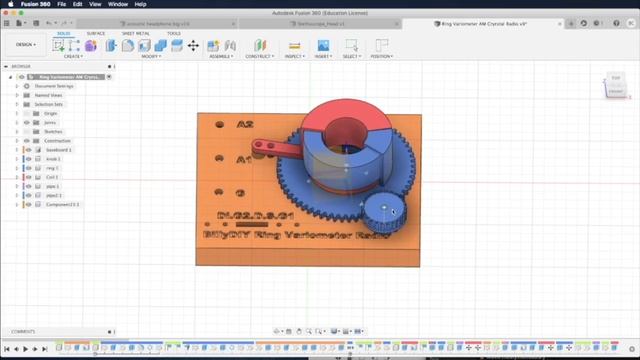Redo the last undone action
The image size is (640, 360).
tap(64, 23)
